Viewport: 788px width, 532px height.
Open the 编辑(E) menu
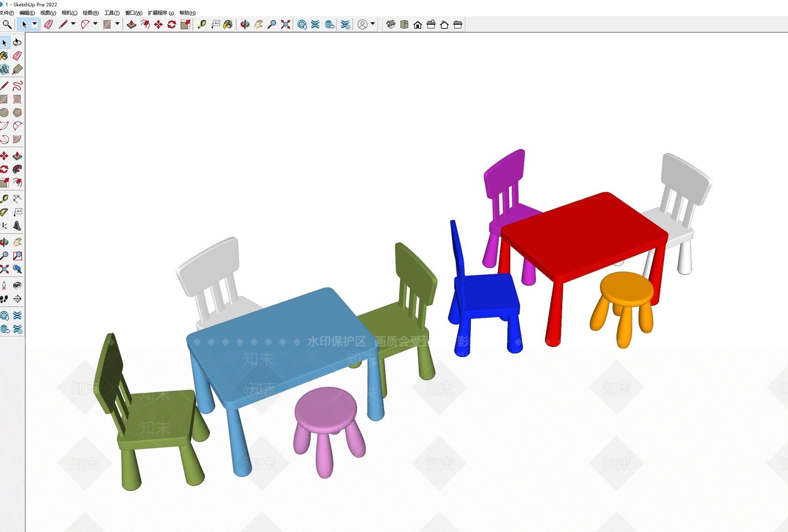(27, 13)
